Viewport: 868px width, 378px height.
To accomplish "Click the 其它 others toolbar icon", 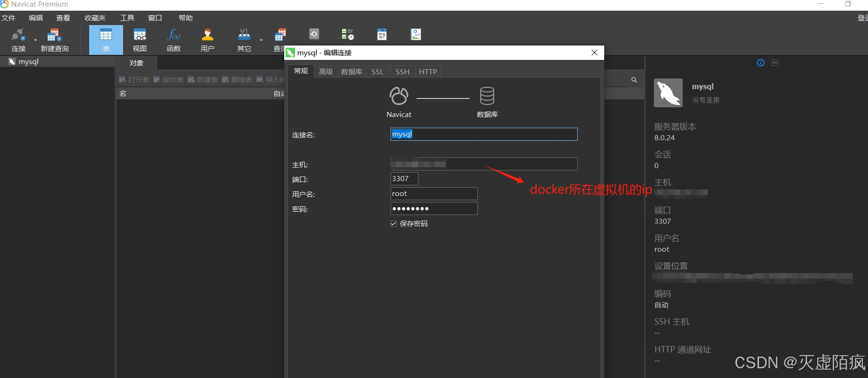I will (244, 39).
